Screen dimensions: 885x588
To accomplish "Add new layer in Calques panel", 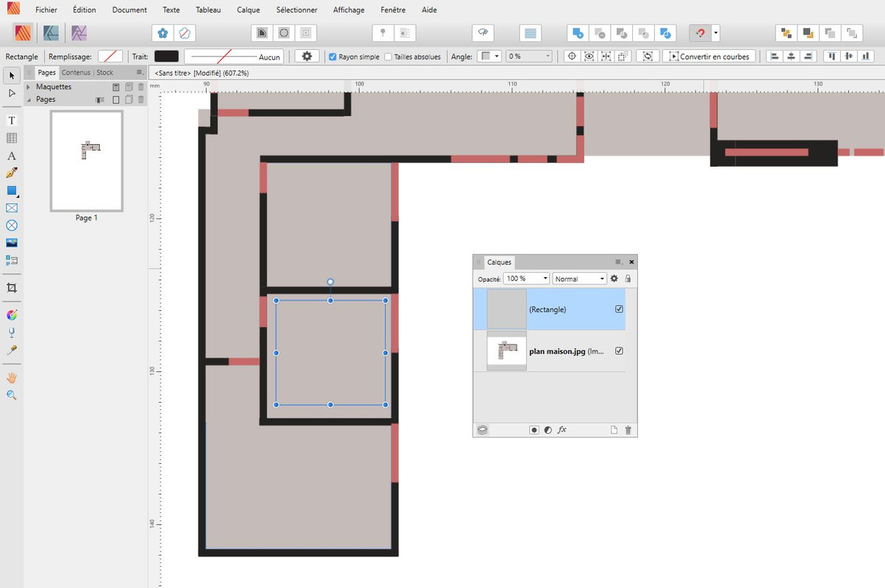I will [615, 430].
